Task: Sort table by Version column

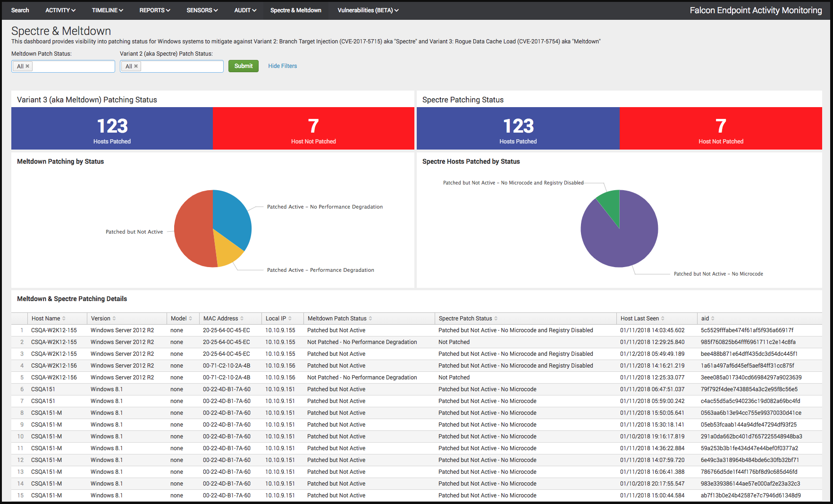Action: point(103,319)
